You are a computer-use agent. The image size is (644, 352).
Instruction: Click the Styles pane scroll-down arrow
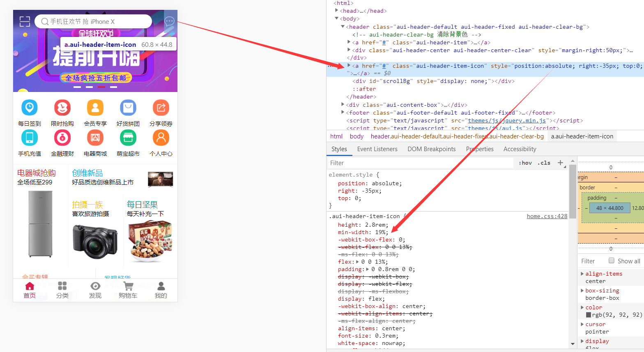click(573, 344)
